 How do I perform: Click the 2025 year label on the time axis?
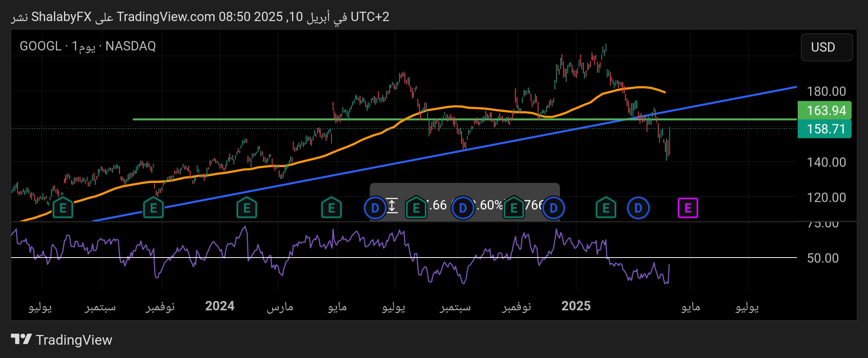click(x=576, y=306)
